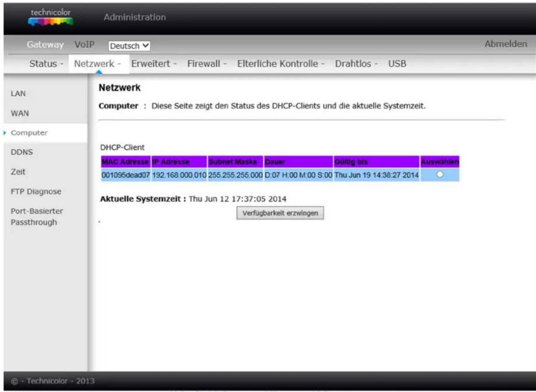536x392 pixels.
Task: Open the Elterliche Kontrolle menu
Action: pyautogui.click(x=281, y=64)
